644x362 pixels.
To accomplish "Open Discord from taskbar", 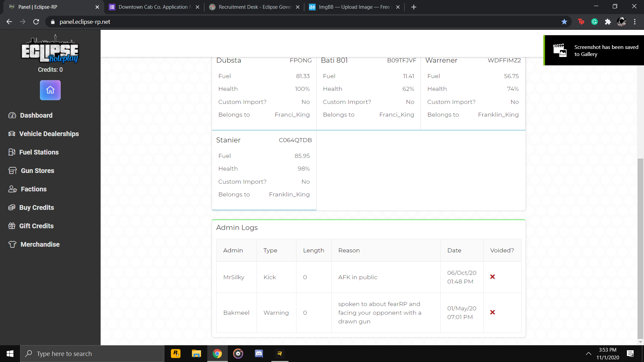I will click(259, 354).
